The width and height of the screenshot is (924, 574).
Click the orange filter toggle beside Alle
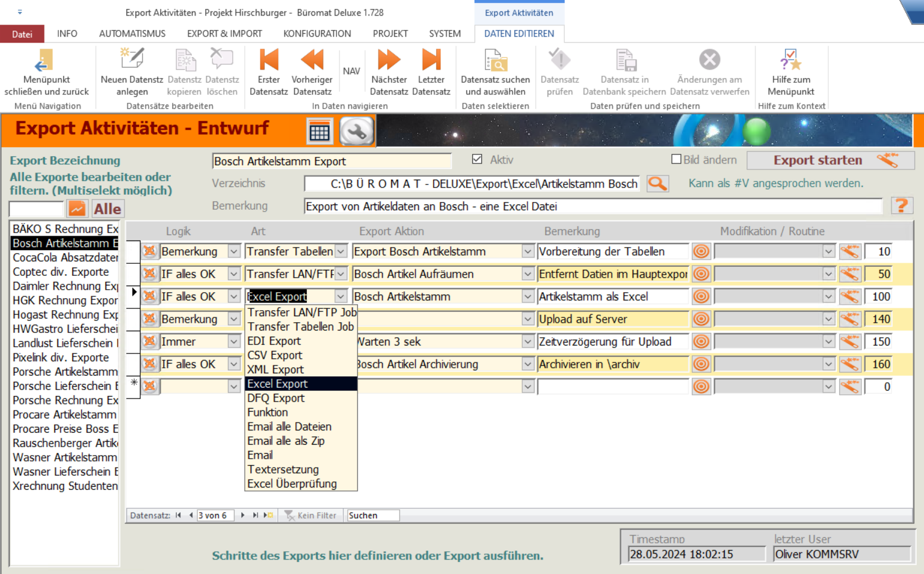coord(77,209)
